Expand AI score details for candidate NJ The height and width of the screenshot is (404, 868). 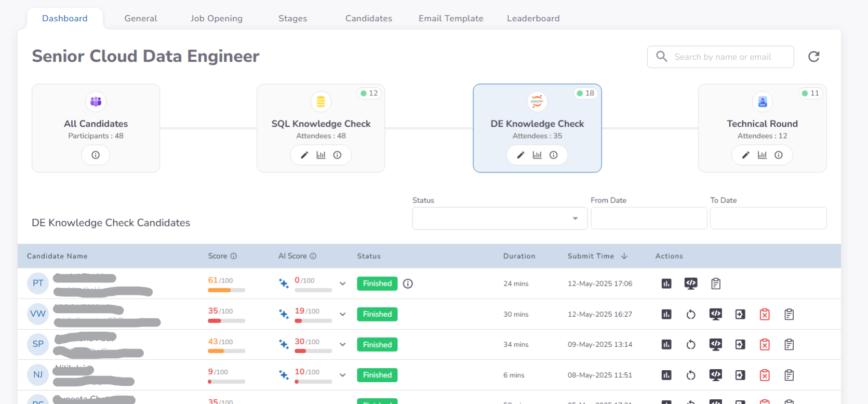coord(343,375)
